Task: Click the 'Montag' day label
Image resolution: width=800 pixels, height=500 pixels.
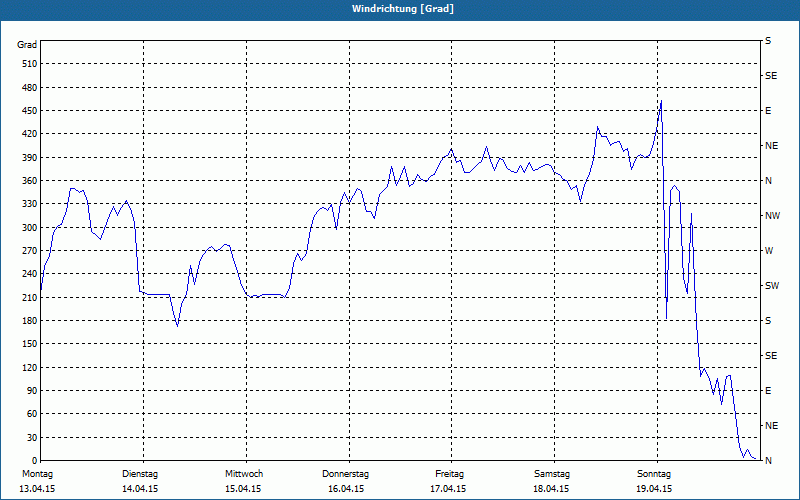Action: (x=37, y=474)
